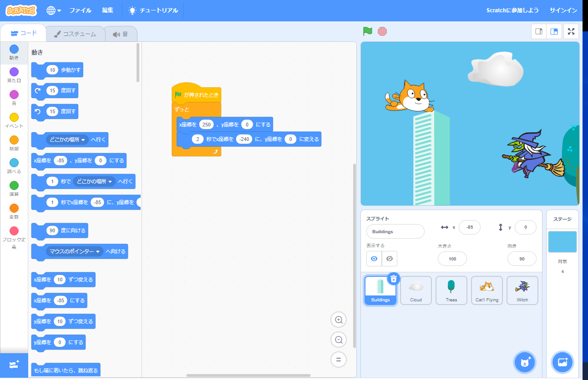
Task: Click Scratchに参加しよう link
Action: [x=512, y=10]
